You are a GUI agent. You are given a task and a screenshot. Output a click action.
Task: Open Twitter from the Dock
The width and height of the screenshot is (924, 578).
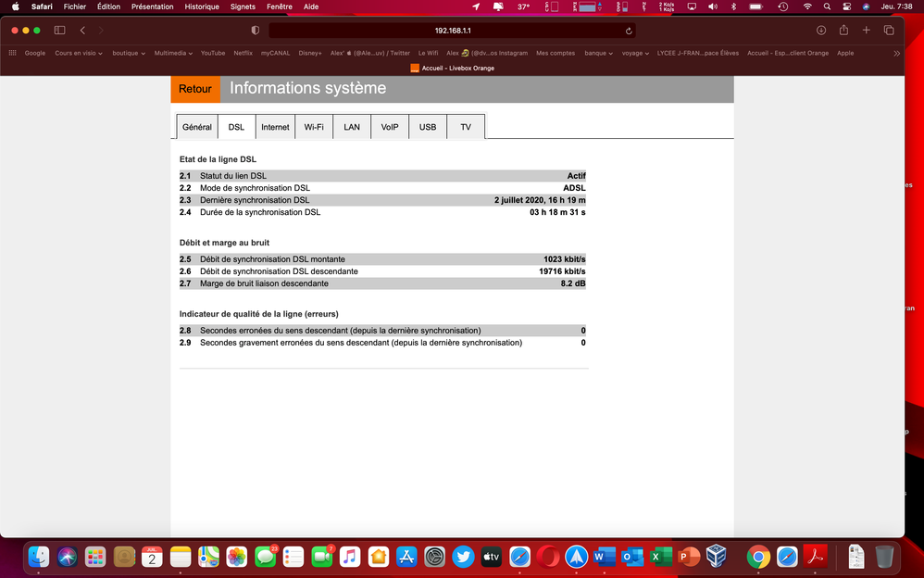463,557
